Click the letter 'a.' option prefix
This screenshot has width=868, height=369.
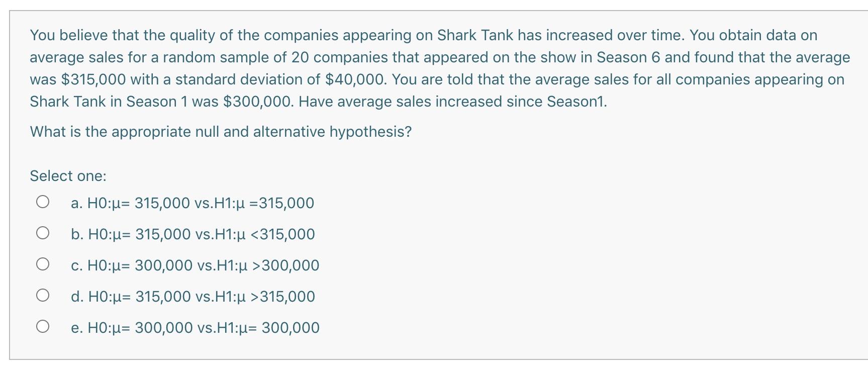pos(77,203)
